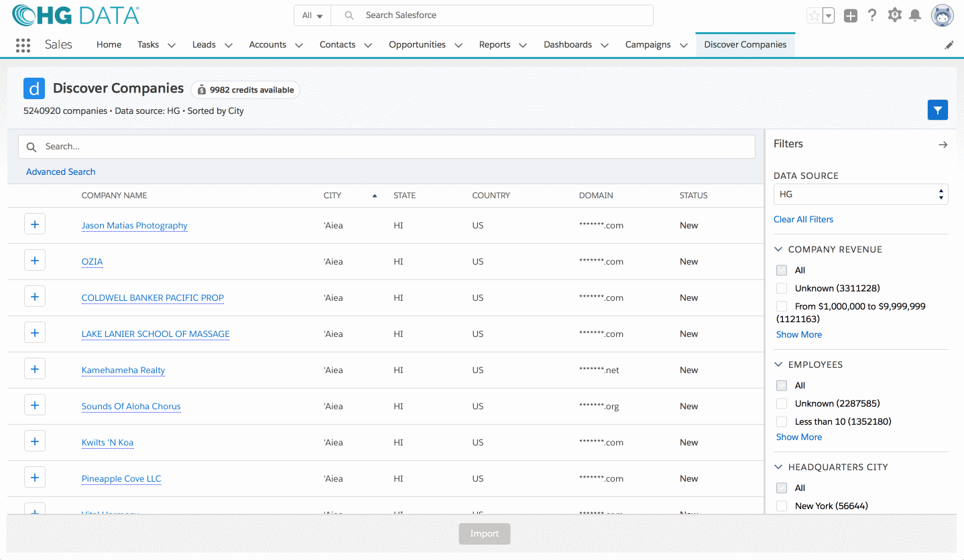Click the help question mark icon

(x=872, y=15)
